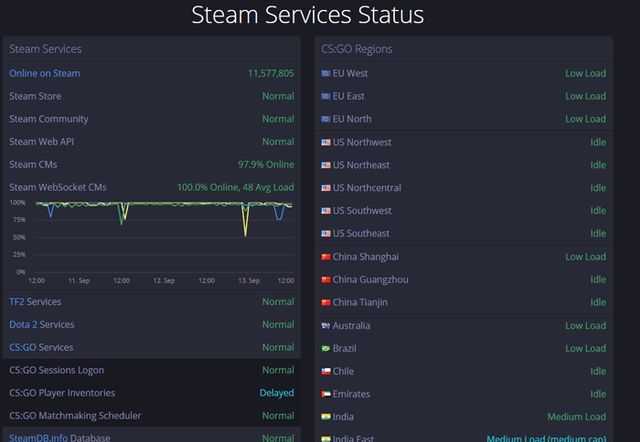Click the Idle status for Emirates

tap(598, 395)
